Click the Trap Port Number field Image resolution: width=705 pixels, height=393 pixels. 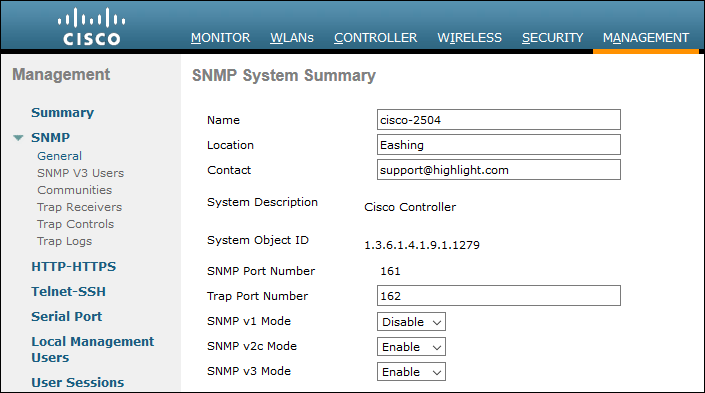pyautogui.click(x=499, y=295)
